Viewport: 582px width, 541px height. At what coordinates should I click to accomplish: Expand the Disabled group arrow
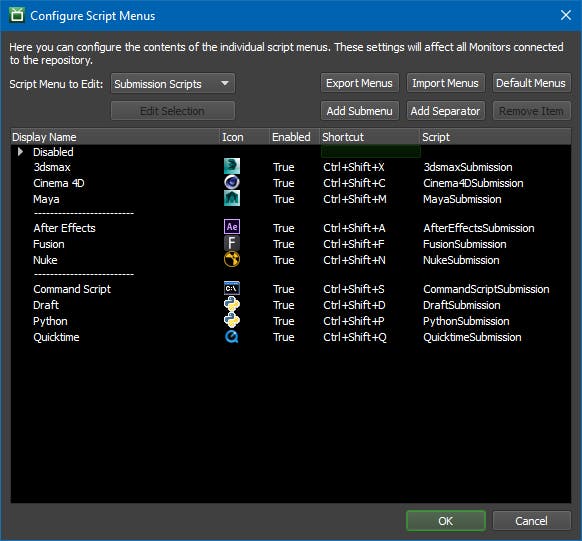coord(20,151)
